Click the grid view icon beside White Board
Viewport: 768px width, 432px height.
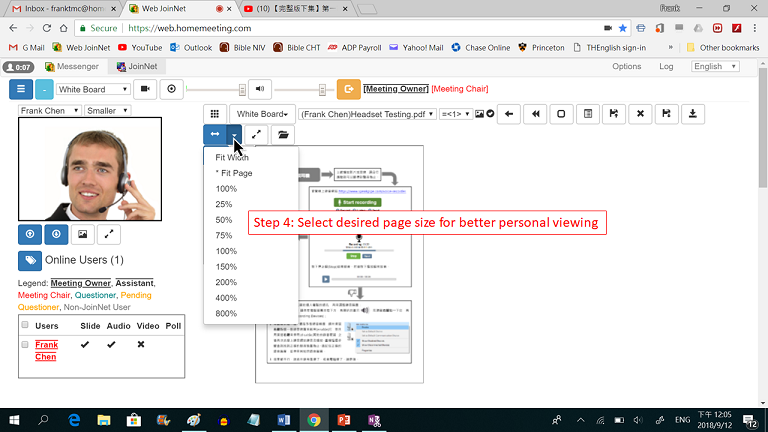tap(214, 114)
